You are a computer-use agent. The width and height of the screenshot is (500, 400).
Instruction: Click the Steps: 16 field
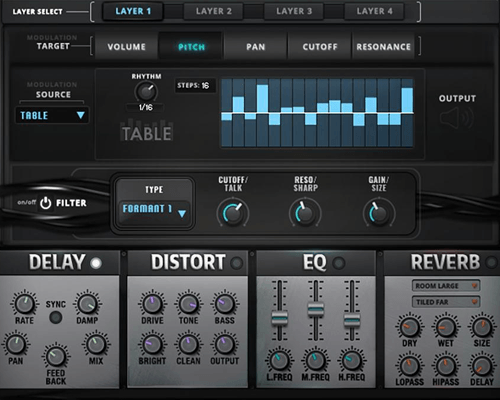click(195, 86)
